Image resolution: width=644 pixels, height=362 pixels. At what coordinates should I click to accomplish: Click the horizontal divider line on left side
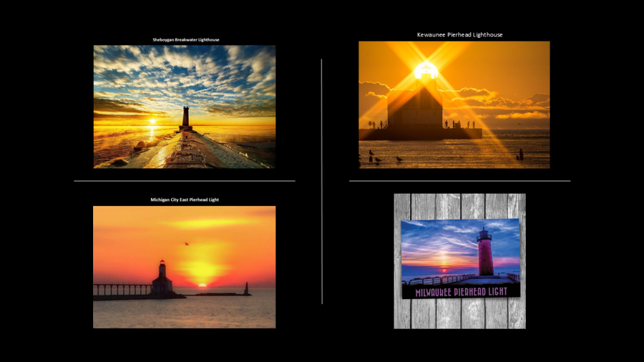[184, 181]
